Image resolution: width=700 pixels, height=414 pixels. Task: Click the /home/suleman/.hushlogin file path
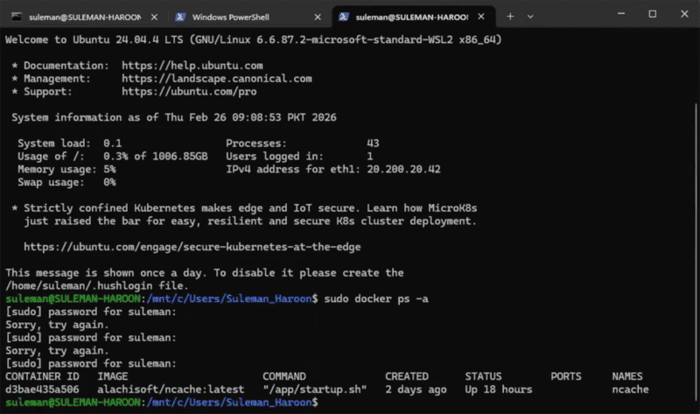(x=82, y=286)
